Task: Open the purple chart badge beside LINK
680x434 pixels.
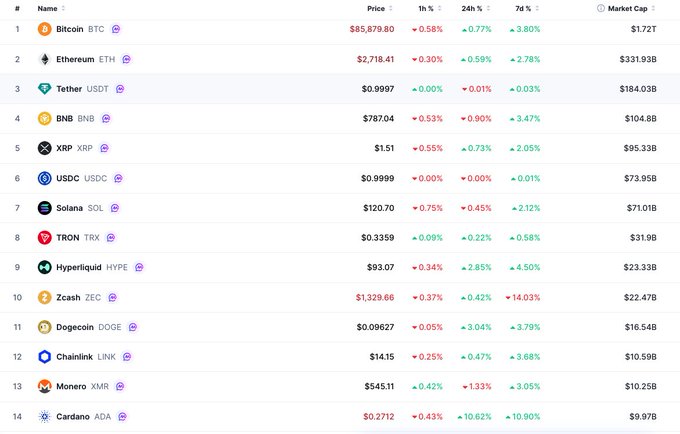Action: 127,357
